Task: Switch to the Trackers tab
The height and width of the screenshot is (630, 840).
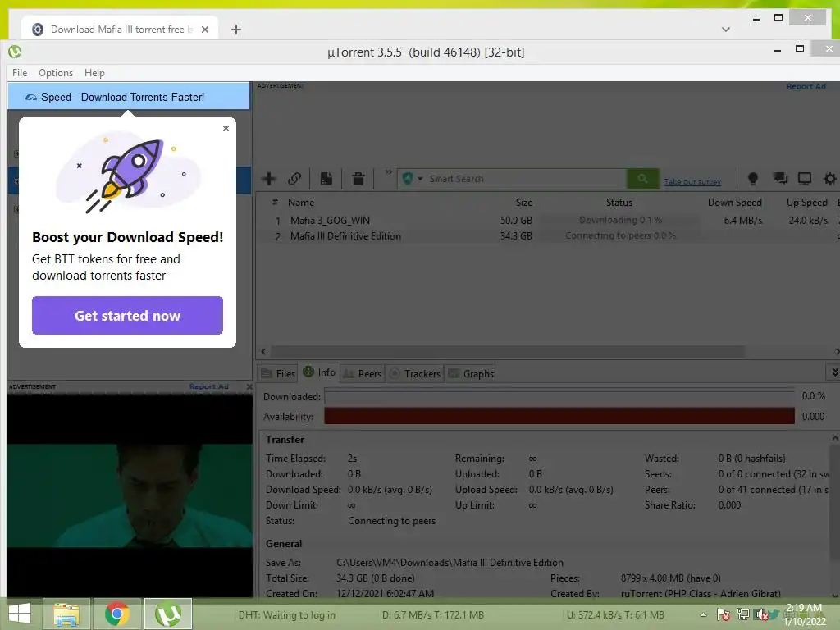Action: [414, 373]
